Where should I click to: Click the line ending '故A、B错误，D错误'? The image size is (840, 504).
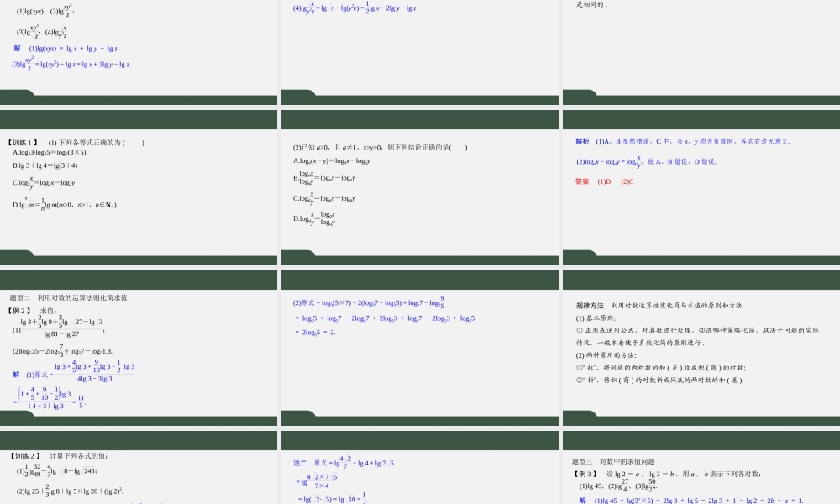[646, 161]
